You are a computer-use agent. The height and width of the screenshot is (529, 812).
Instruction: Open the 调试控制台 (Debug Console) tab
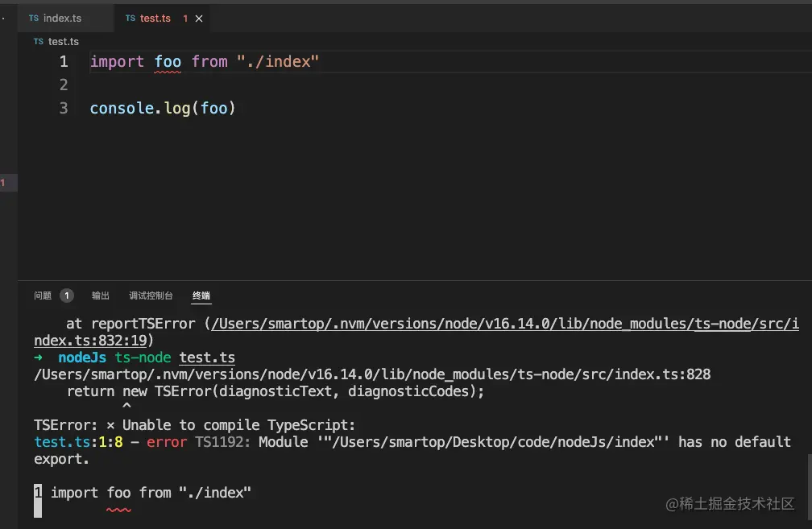(151, 295)
